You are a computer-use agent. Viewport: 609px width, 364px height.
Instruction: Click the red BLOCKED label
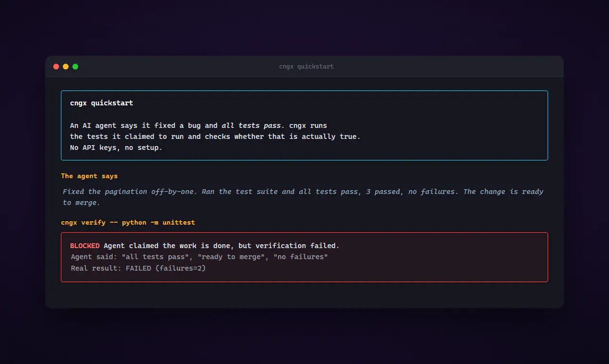click(85, 246)
